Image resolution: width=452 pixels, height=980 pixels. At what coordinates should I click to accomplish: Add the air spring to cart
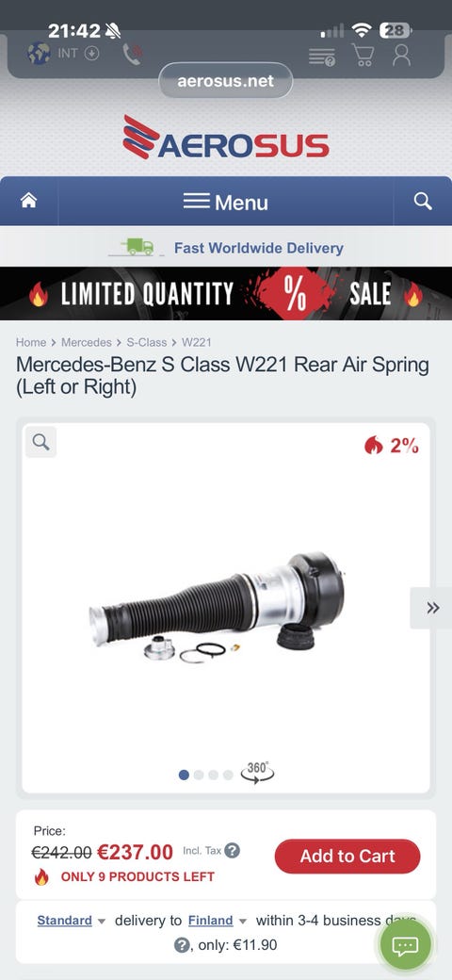pos(347,857)
